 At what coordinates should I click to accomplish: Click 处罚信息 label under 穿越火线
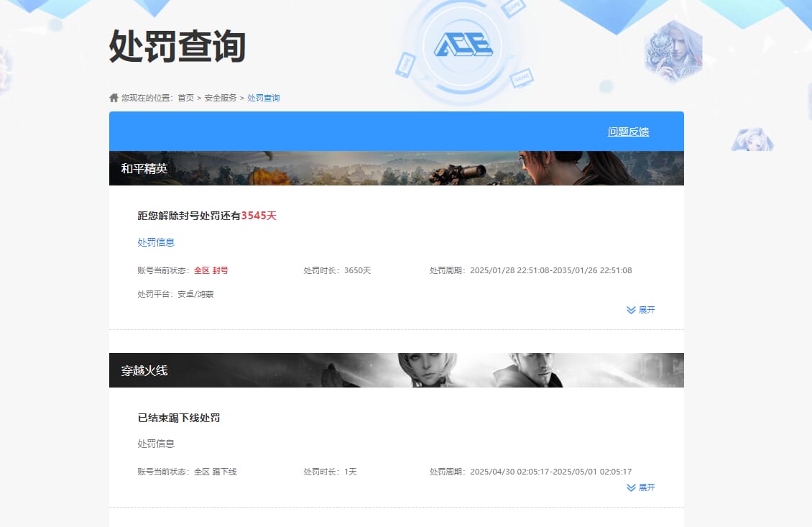tap(156, 444)
